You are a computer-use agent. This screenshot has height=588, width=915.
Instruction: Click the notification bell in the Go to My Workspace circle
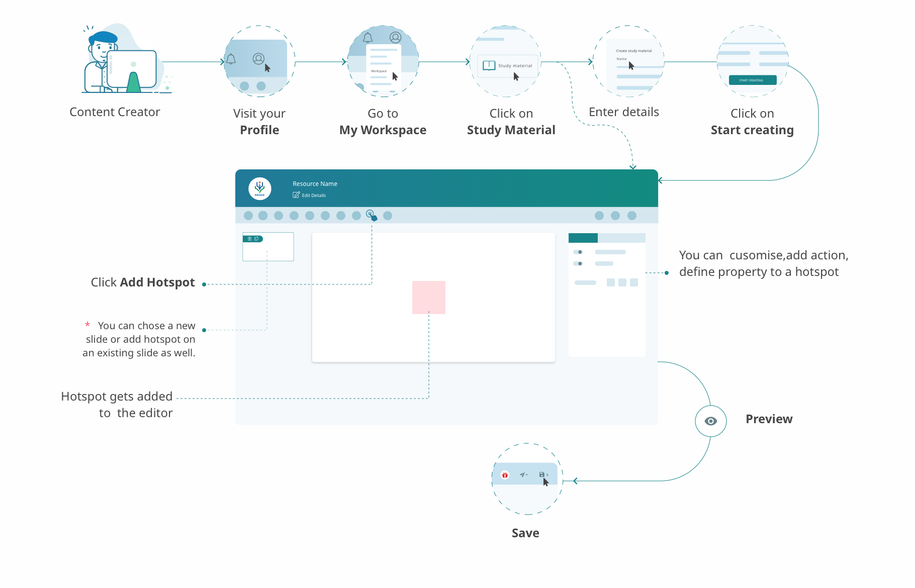368,38
